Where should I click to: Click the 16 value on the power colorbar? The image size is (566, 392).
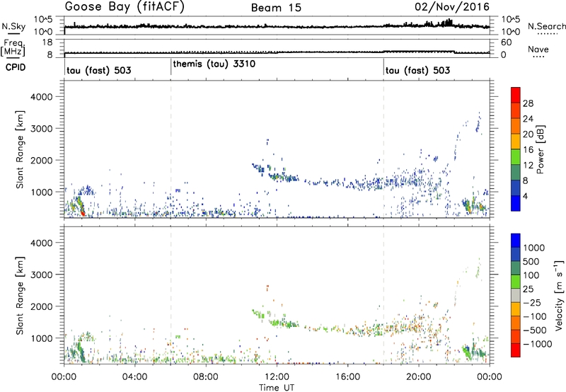pyautogui.click(x=528, y=150)
